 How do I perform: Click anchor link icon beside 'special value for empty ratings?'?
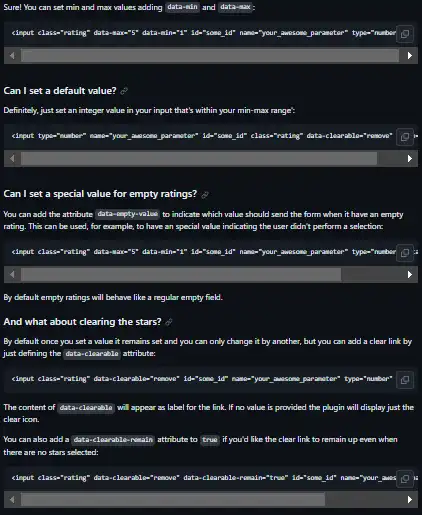tap(205, 194)
